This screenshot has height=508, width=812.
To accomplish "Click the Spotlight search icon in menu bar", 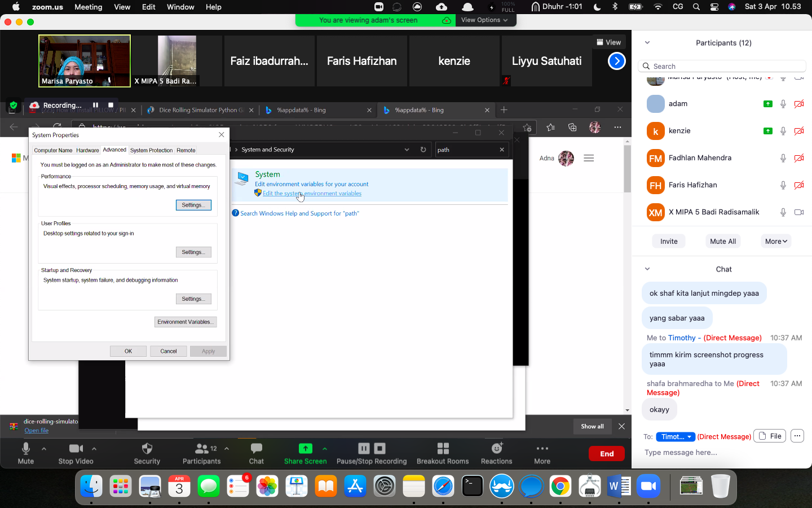I will [x=696, y=7].
